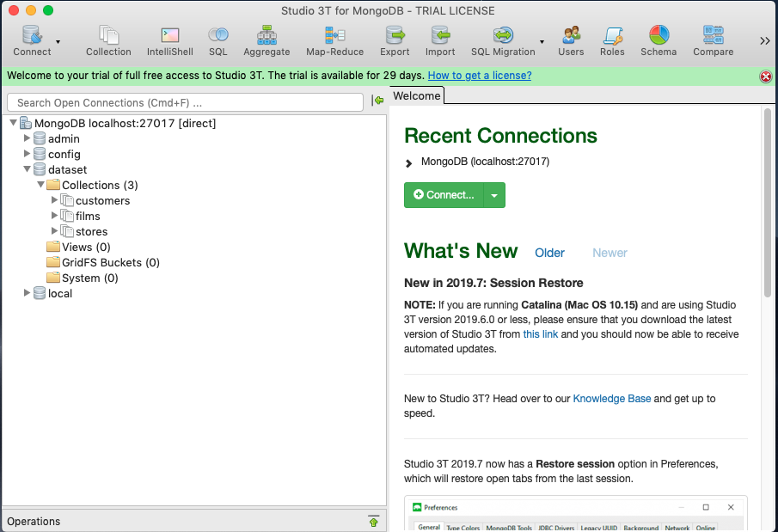Click the films collection icon
This screenshot has height=532, width=778.
[67, 216]
